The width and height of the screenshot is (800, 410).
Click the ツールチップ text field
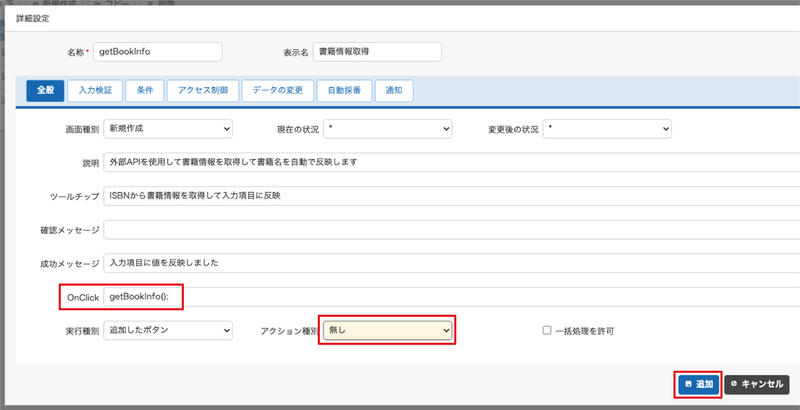(452, 196)
